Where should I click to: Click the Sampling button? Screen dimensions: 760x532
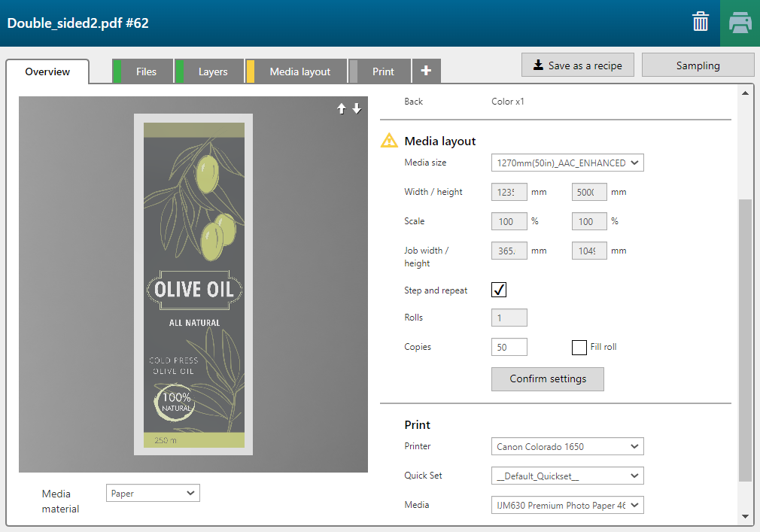coord(698,65)
